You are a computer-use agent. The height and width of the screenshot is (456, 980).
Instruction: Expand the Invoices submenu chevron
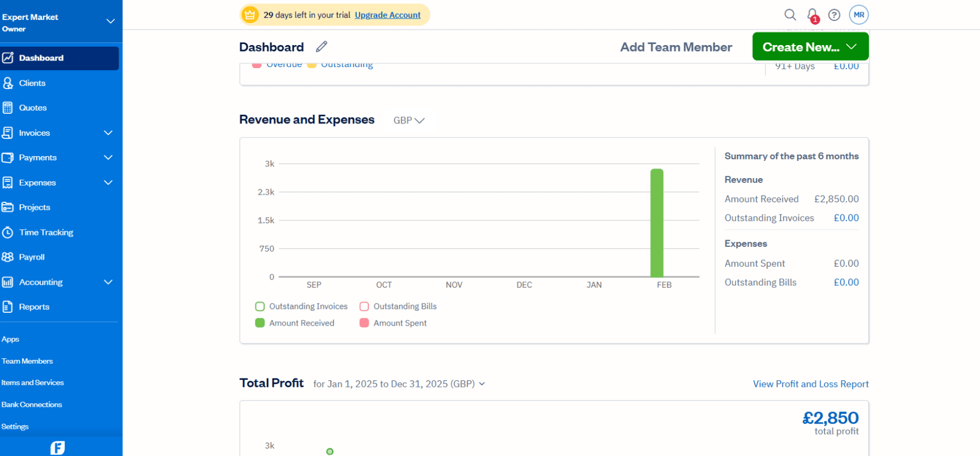[x=108, y=133]
